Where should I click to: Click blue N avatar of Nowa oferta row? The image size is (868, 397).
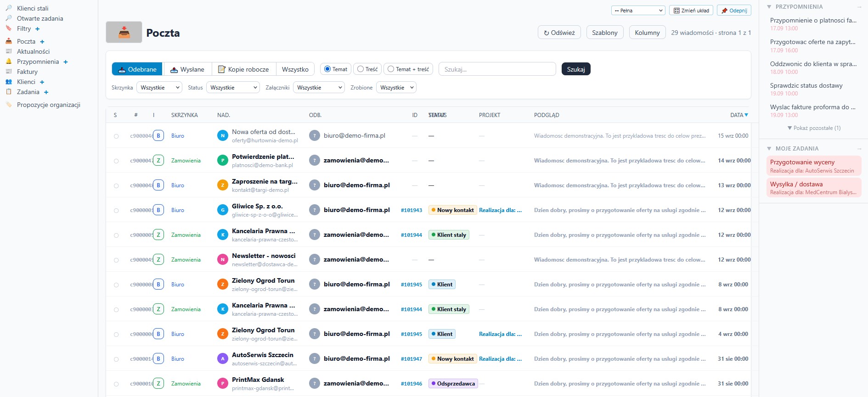pyautogui.click(x=223, y=135)
